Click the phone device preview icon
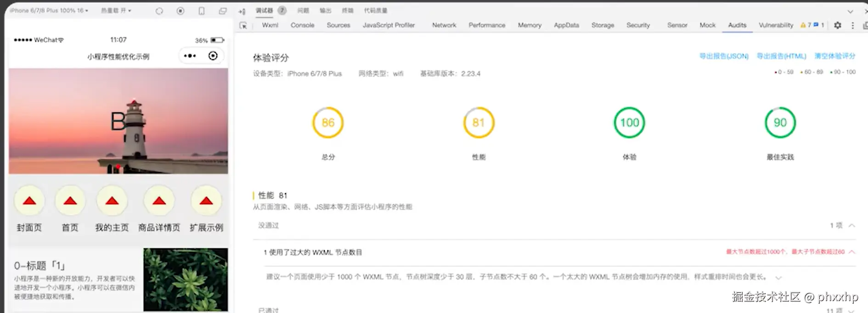Screen dimensions: 868x313 202,11
